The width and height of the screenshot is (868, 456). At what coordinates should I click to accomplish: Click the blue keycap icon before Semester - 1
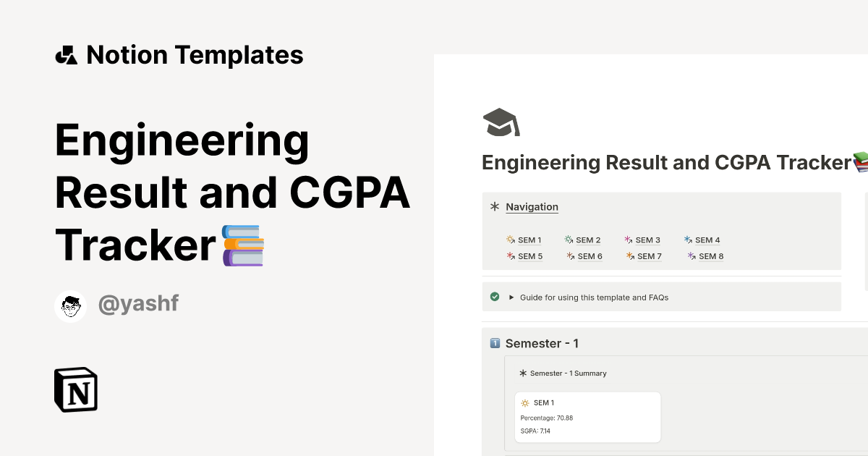(495, 343)
